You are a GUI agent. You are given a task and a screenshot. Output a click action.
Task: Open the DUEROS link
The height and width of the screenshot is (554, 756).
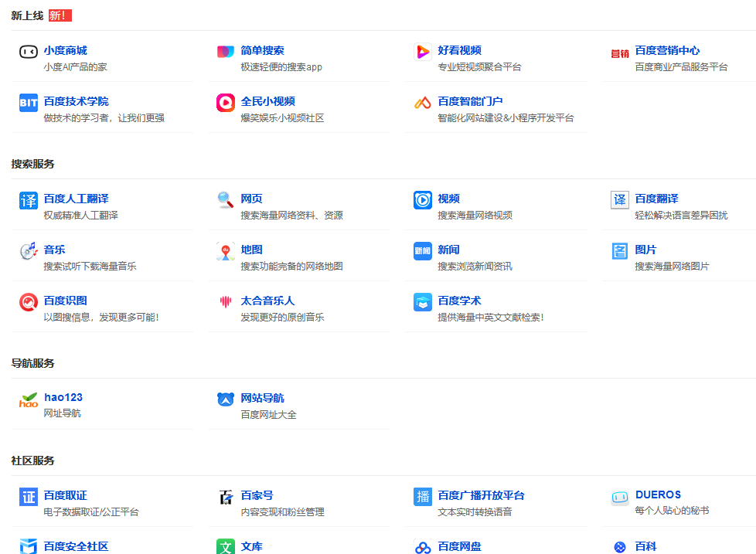coord(658,495)
